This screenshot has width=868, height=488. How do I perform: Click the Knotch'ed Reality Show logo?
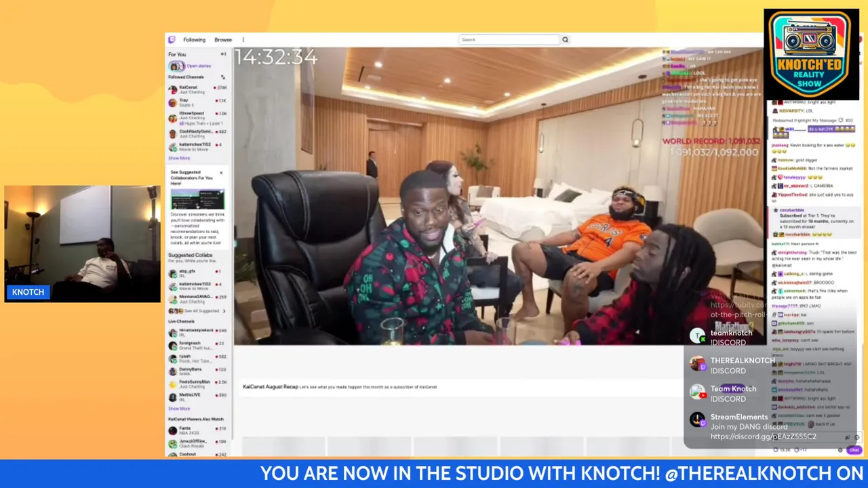pos(811,54)
